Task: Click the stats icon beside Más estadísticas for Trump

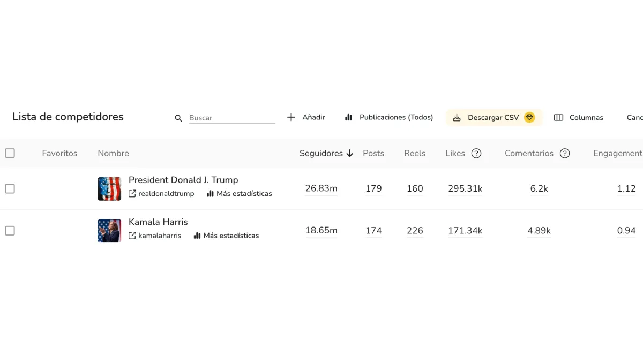Action: coord(210,194)
